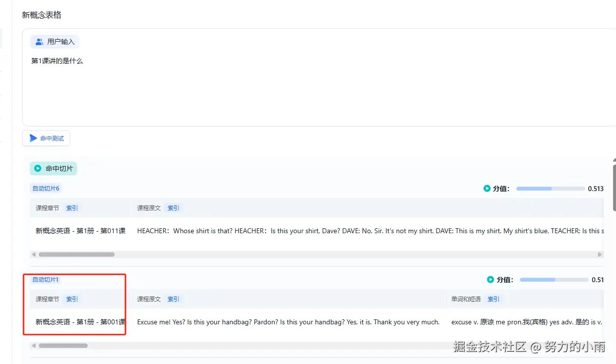The height and width of the screenshot is (364, 616).
Task: Click the 索引 tag next to 单词和短语
Action: point(493,299)
